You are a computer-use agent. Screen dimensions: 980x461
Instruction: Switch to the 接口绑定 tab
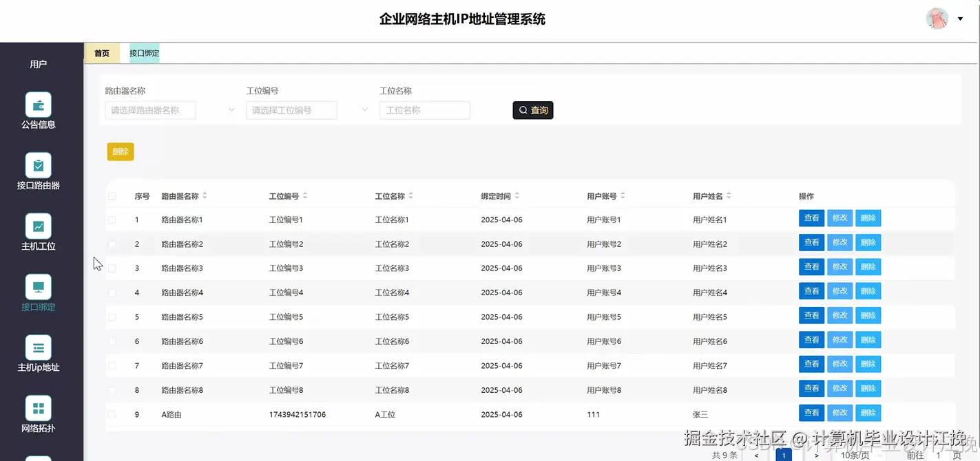point(145,53)
